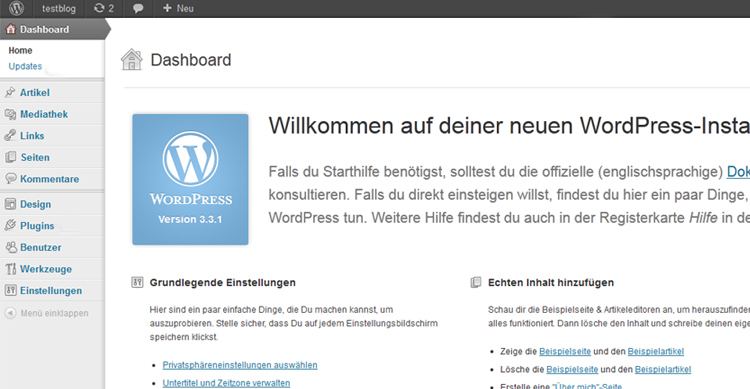
Task: Open the Plugins menu
Action: [37, 226]
